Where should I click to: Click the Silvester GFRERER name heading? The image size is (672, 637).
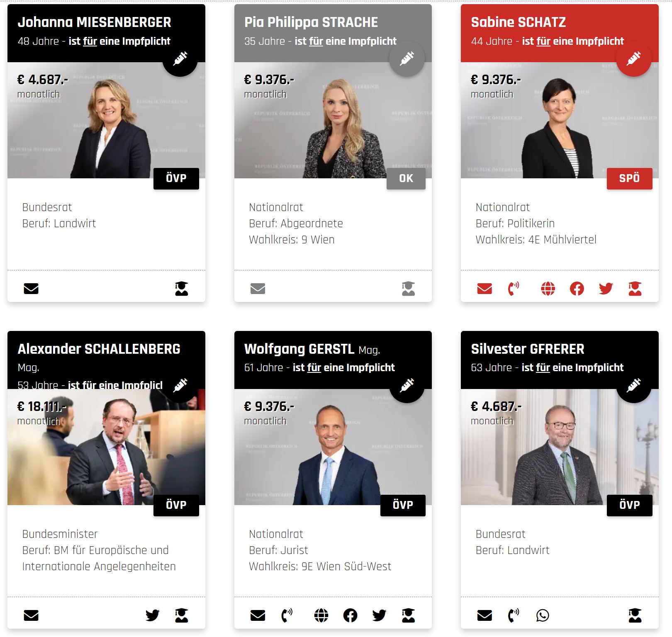(x=528, y=349)
